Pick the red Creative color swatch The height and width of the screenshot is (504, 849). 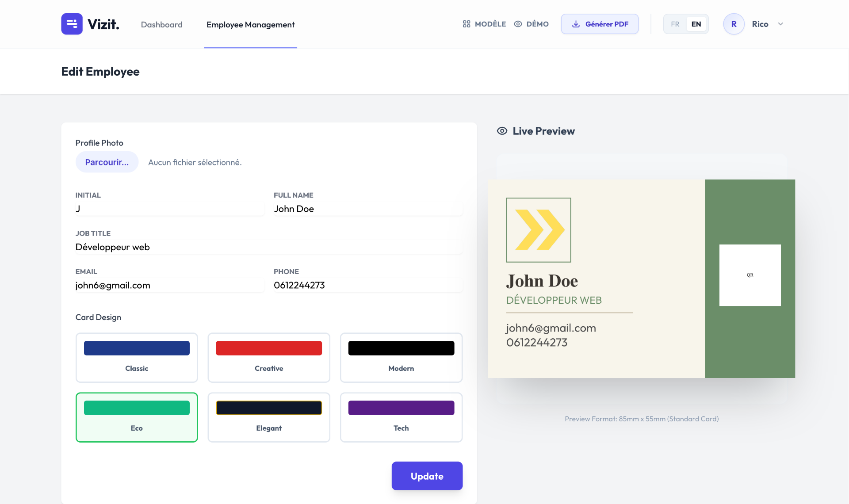(269, 348)
